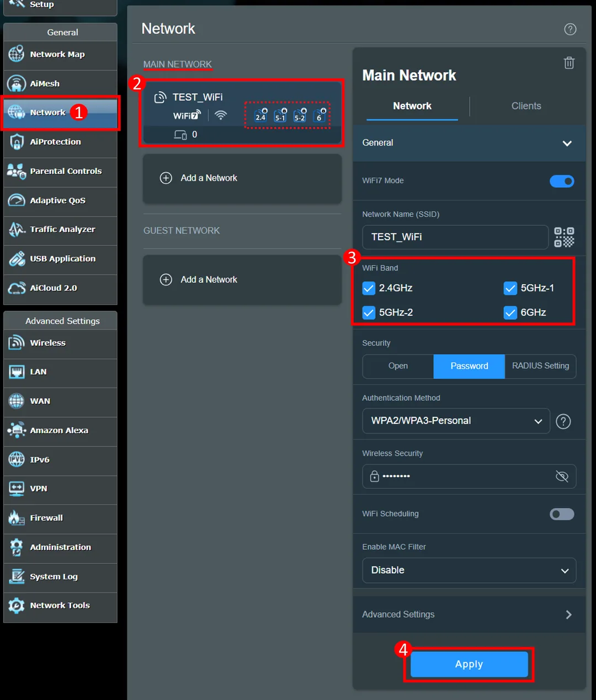The height and width of the screenshot is (700, 596).
Task: Click the Network Name SSID field
Action: coord(455,237)
